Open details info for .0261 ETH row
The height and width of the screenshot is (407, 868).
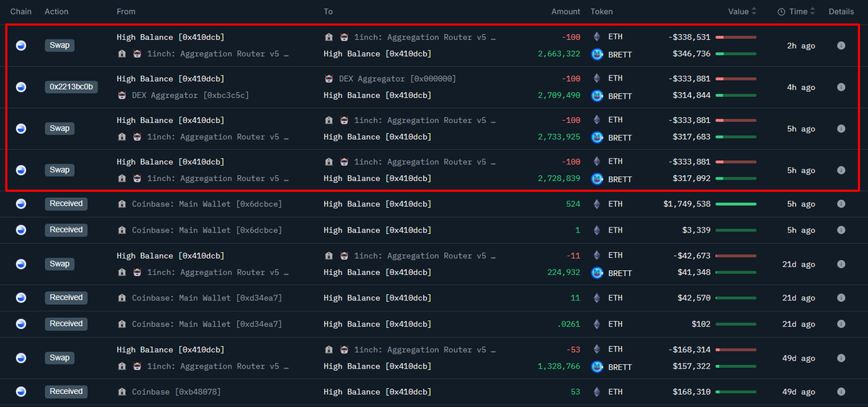click(841, 324)
